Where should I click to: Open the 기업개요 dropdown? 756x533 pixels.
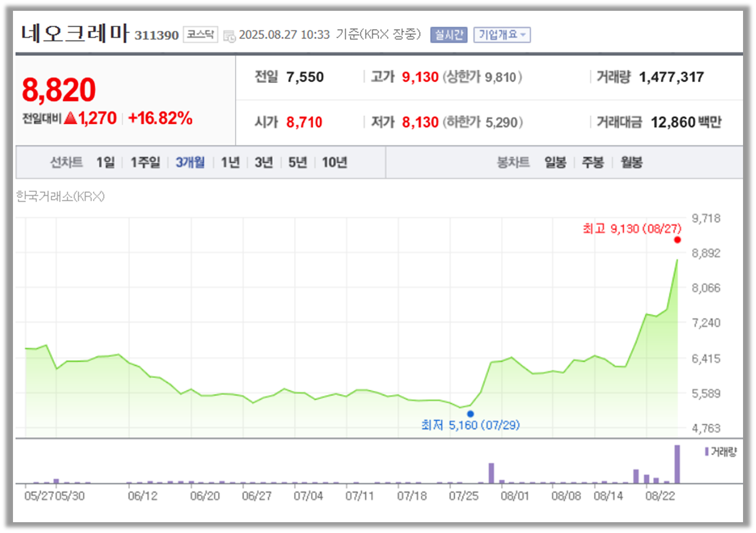[502, 35]
